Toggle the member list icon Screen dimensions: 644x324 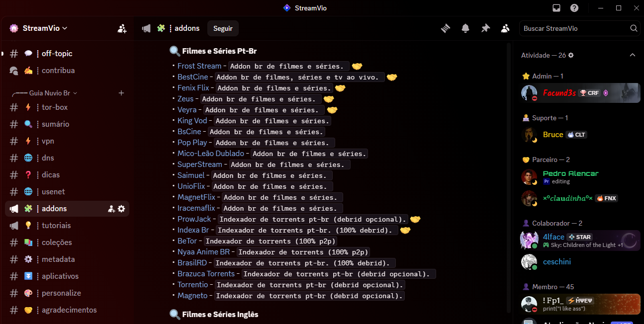[x=505, y=28]
